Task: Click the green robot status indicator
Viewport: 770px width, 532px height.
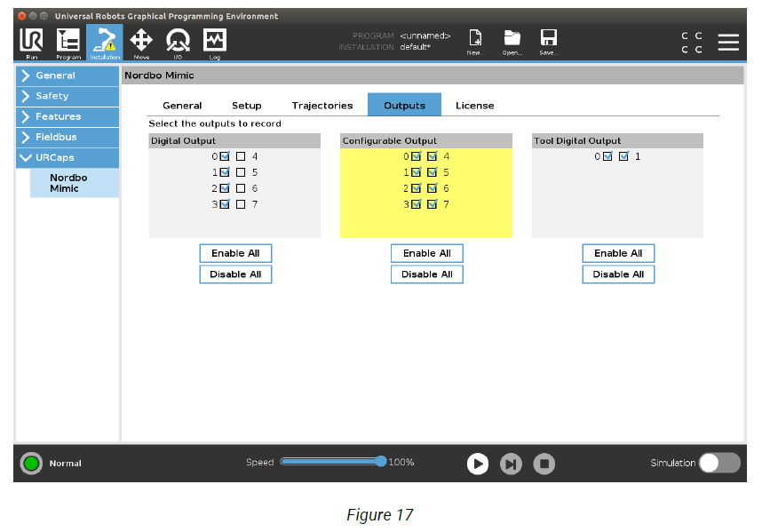Action: pyautogui.click(x=31, y=464)
